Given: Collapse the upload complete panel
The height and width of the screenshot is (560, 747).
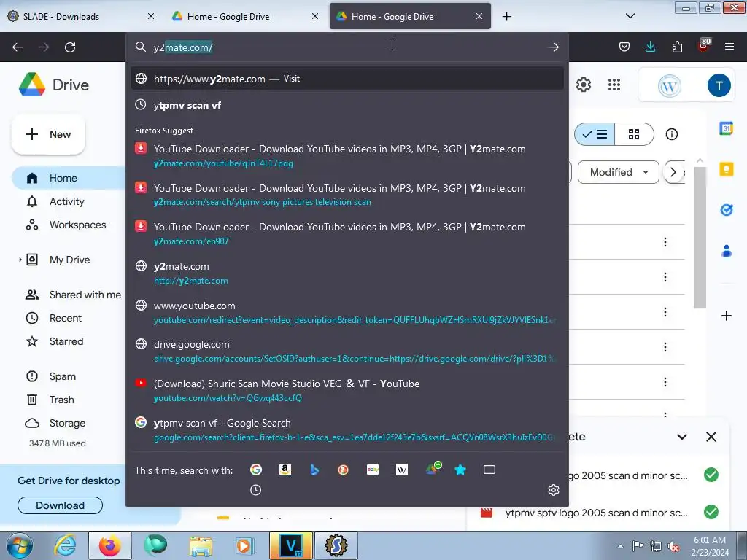Looking at the screenshot, I should pyautogui.click(x=682, y=437).
